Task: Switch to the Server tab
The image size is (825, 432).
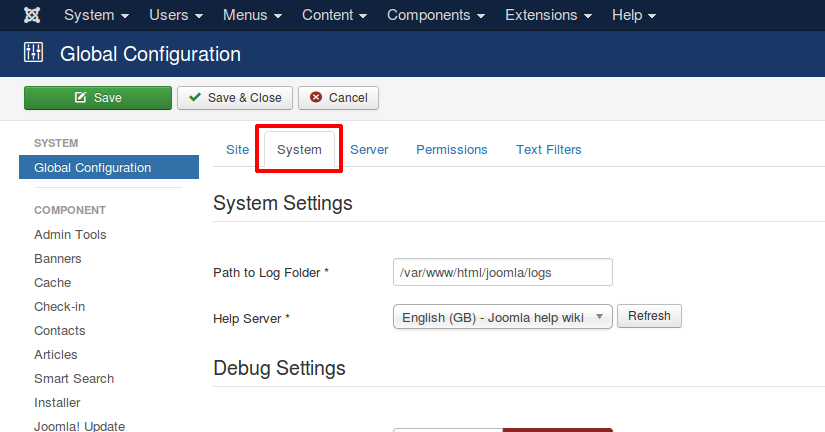Action: (x=369, y=150)
